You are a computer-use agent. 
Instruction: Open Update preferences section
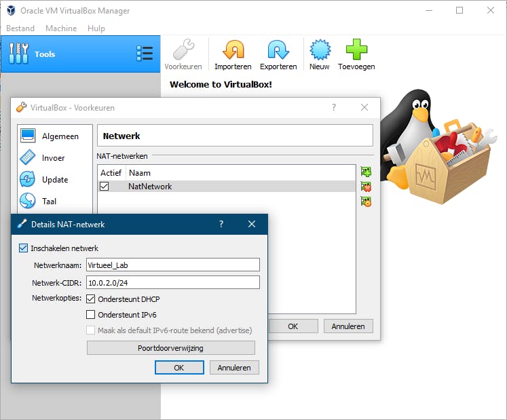(x=55, y=179)
